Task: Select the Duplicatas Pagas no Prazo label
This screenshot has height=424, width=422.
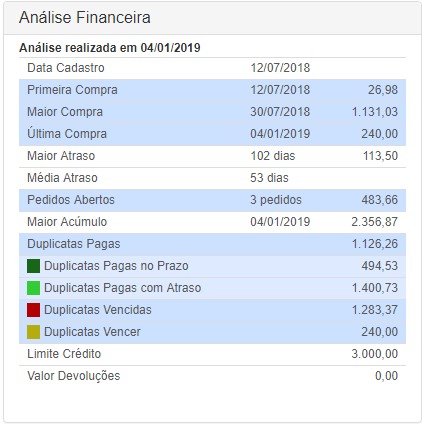Action: coord(116,266)
